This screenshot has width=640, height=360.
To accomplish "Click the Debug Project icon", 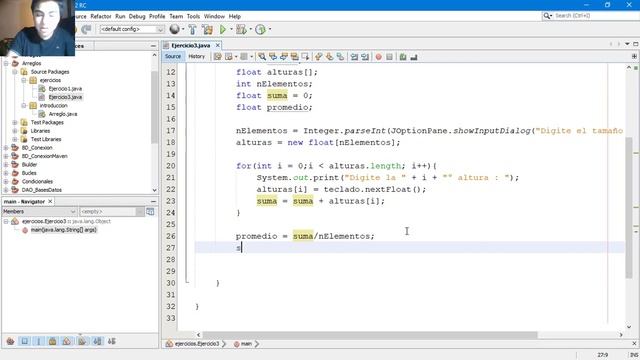I will [241, 29].
